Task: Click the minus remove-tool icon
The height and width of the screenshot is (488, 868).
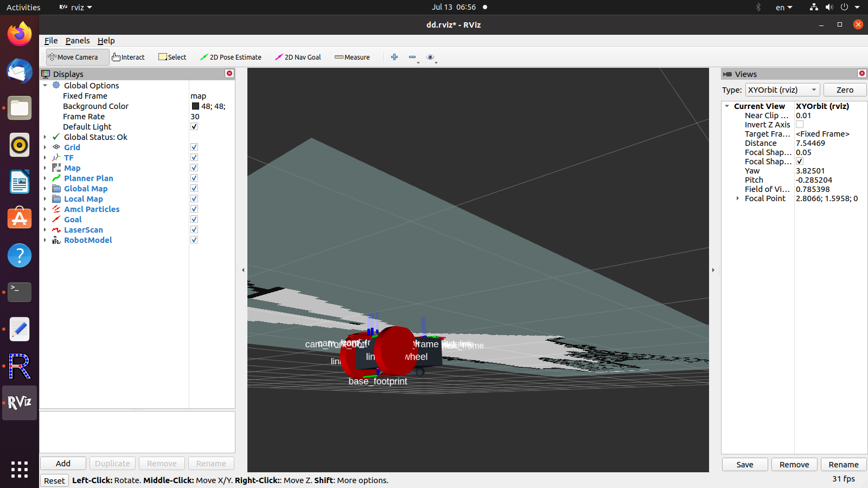Action: 412,57
